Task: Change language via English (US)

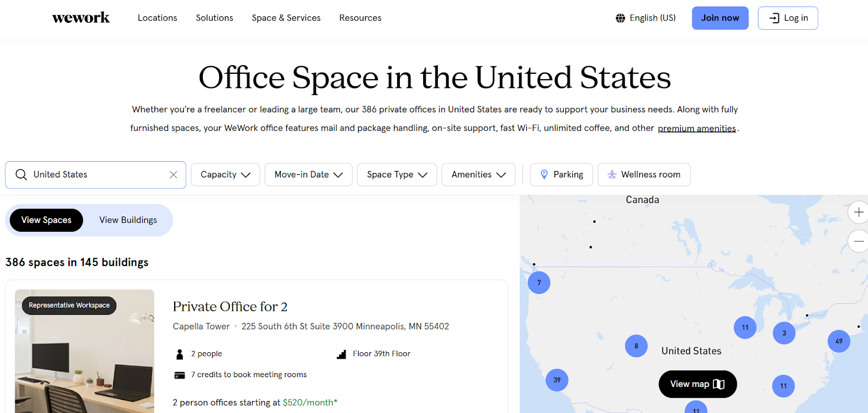Action: (x=653, y=18)
